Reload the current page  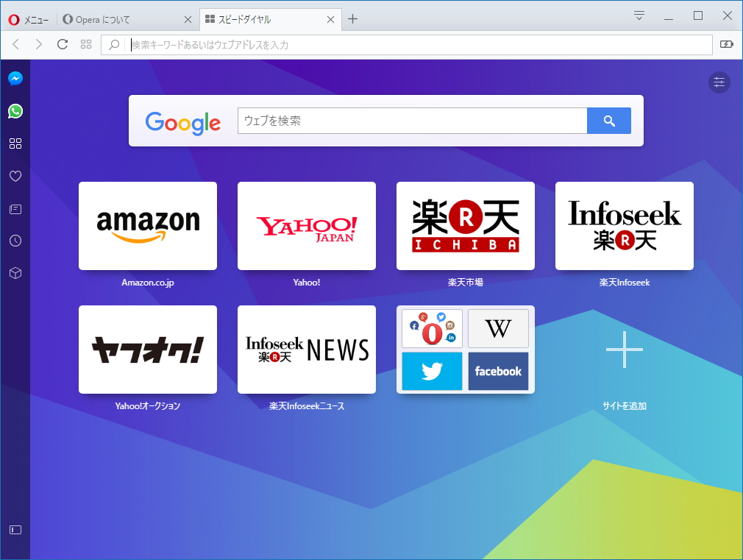click(62, 44)
